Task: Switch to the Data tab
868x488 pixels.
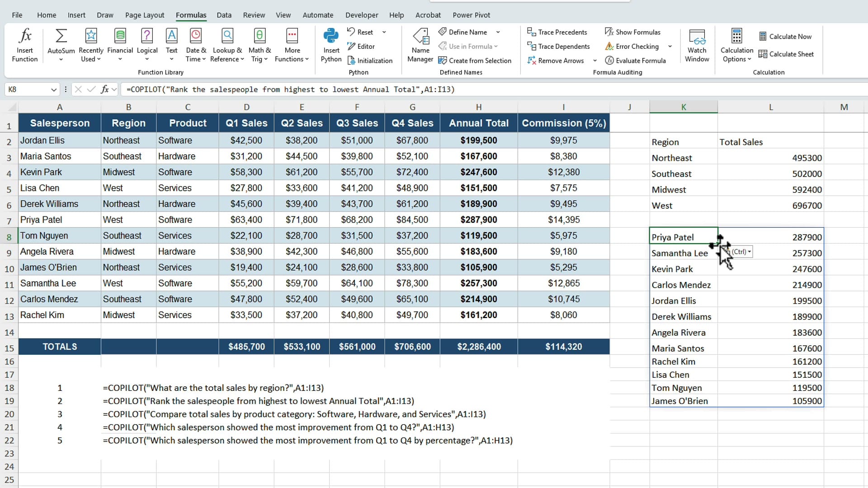Action: click(x=224, y=15)
